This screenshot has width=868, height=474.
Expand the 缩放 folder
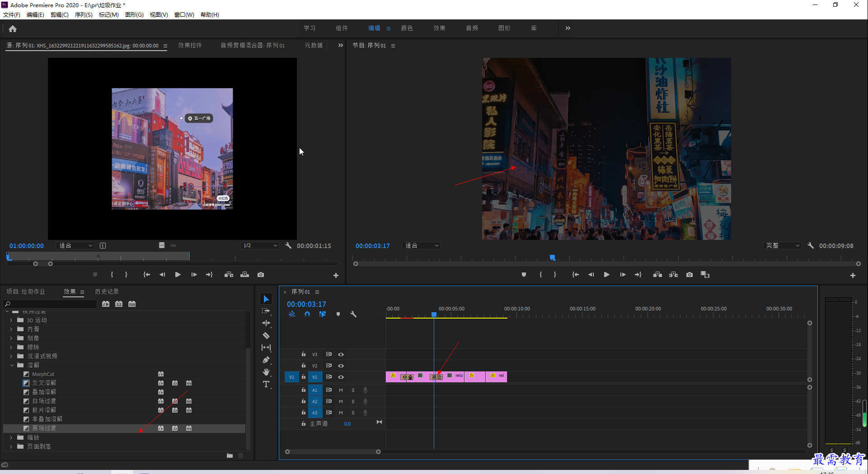[11, 437]
